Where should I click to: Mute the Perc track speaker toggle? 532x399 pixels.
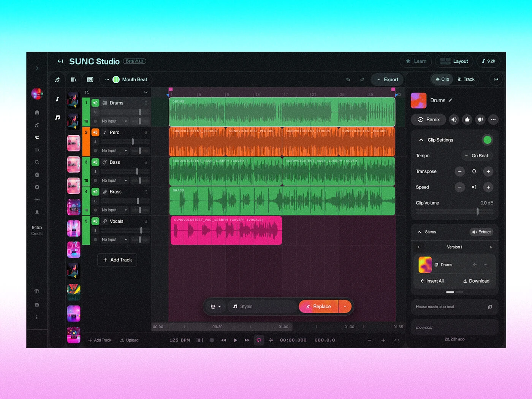[x=95, y=132]
